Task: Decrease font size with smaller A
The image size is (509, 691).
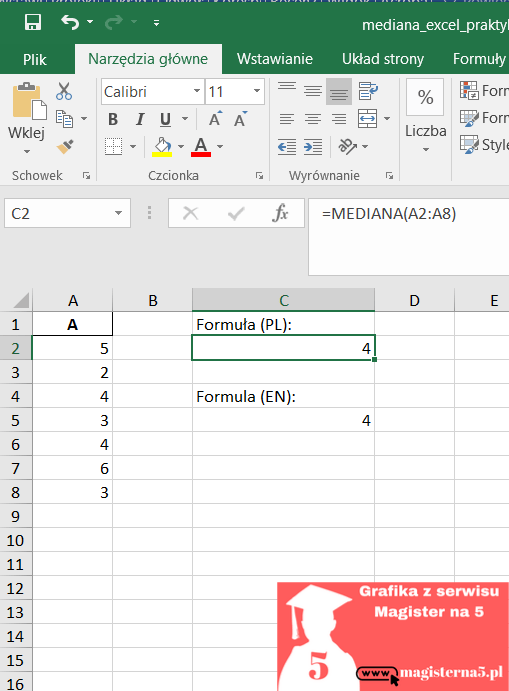Action: click(241, 119)
